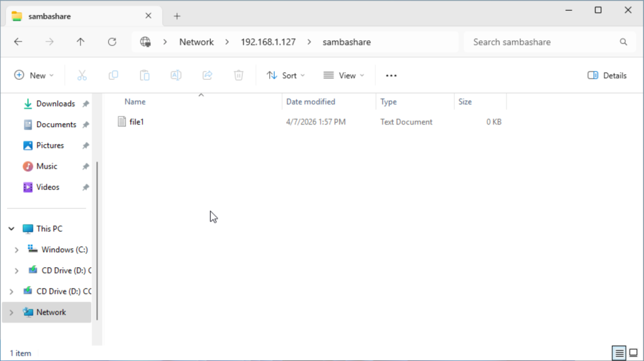Click the navigation pane scrollbar
Viewport: 644px width, 361px height.
pyautogui.click(x=97, y=241)
